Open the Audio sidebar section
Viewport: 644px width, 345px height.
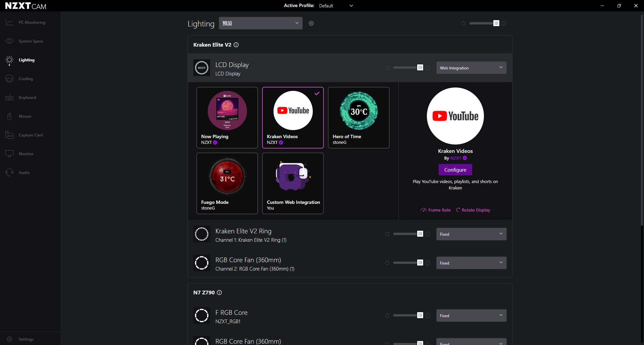pos(30,173)
